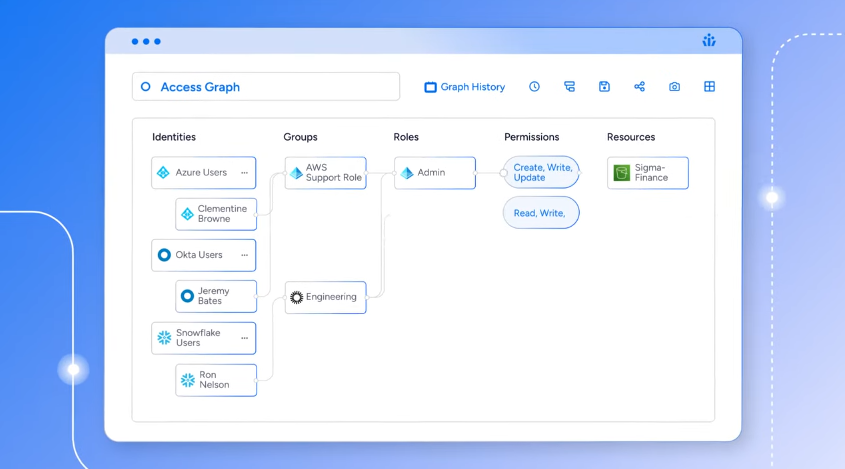The height and width of the screenshot is (469, 845).
Task: Select the Clementine Browne identity node
Action: click(215, 214)
